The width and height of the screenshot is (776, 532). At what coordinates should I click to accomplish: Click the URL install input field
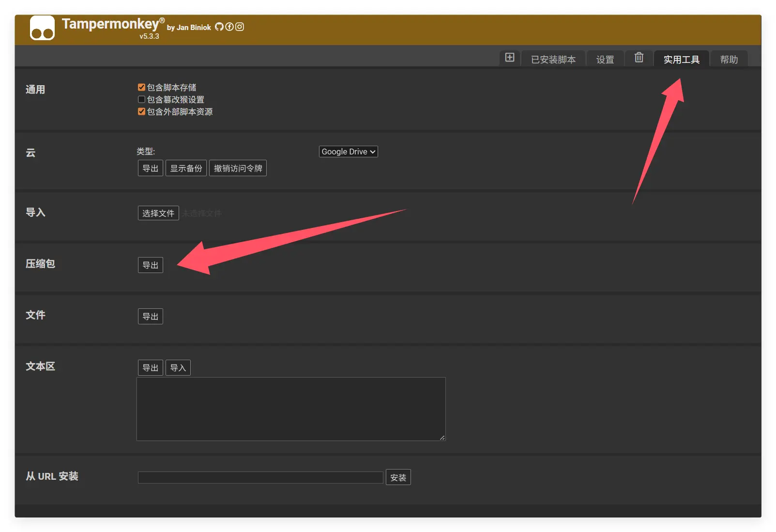(260, 477)
